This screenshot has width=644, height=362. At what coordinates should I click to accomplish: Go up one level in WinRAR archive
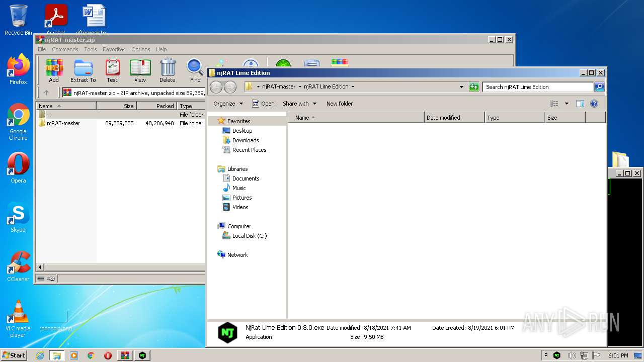tap(46, 93)
